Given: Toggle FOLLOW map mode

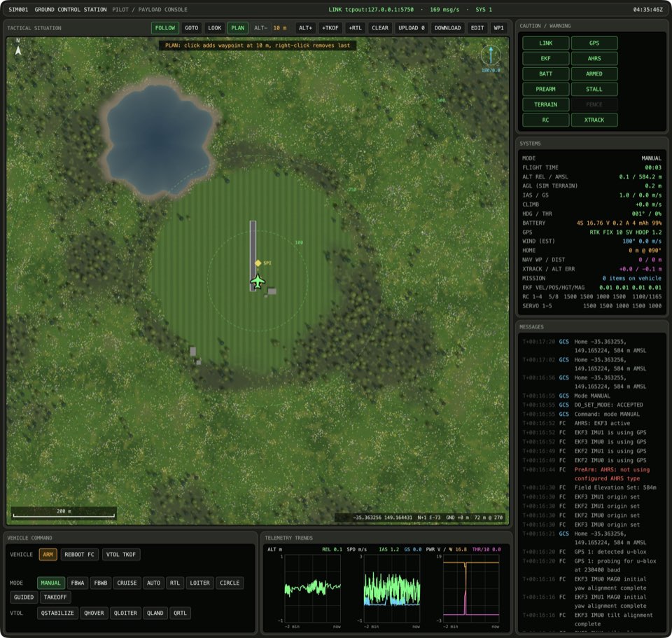Looking at the screenshot, I should [165, 28].
